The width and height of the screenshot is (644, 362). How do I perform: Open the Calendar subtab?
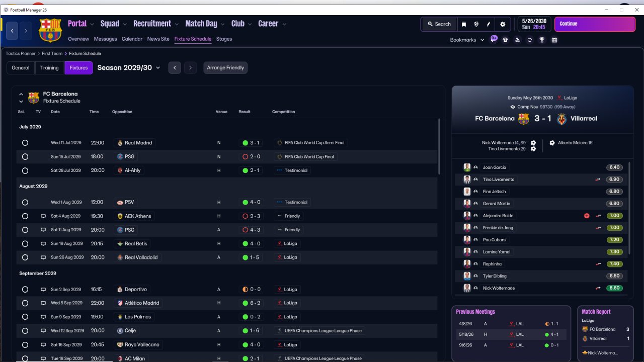coord(132,39)
